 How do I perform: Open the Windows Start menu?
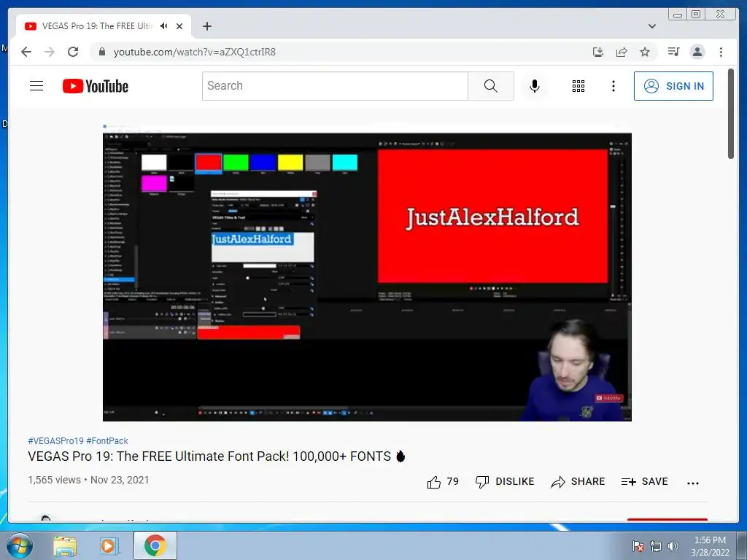pos(19,545)
